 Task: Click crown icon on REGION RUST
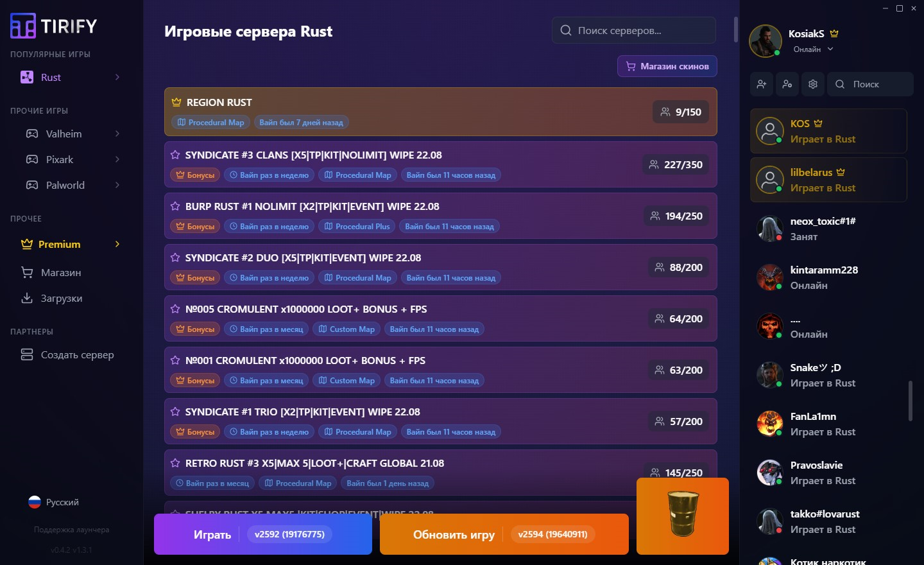click(176, 102)
